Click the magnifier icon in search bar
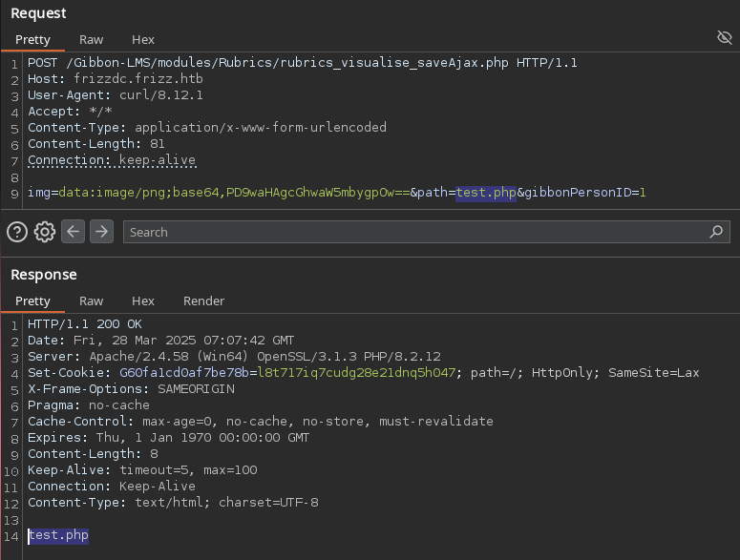This screenshot has height=560, width=740. 716,232
